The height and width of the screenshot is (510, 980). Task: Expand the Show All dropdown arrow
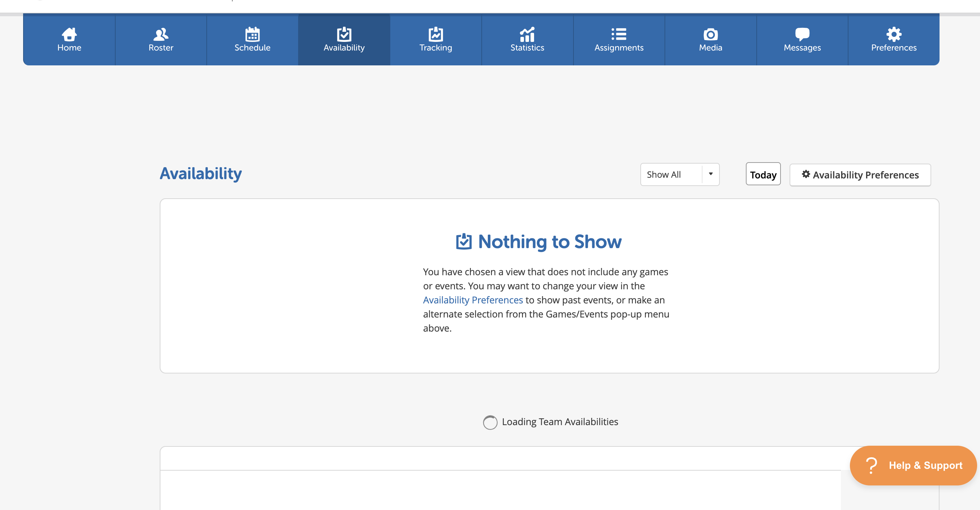710,174
